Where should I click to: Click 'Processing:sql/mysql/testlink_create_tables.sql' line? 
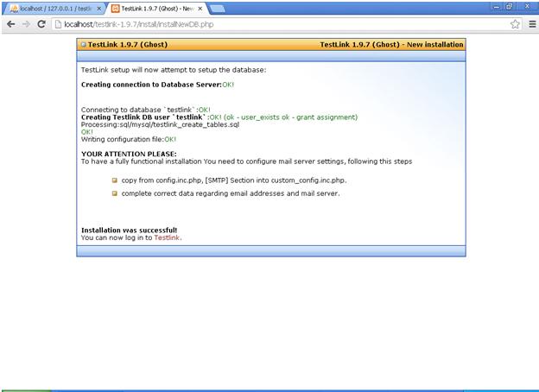click(160, 124)
